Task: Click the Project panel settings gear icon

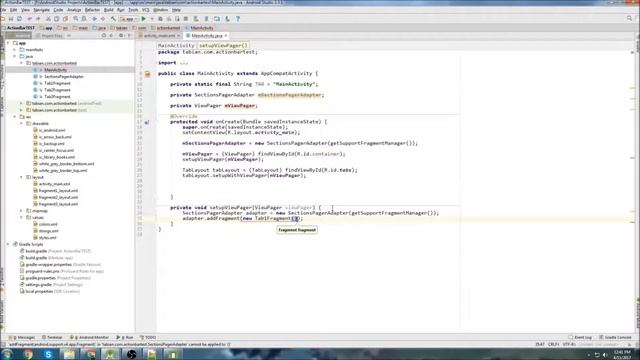Action: pyautogui.click(x=121, y=36)
